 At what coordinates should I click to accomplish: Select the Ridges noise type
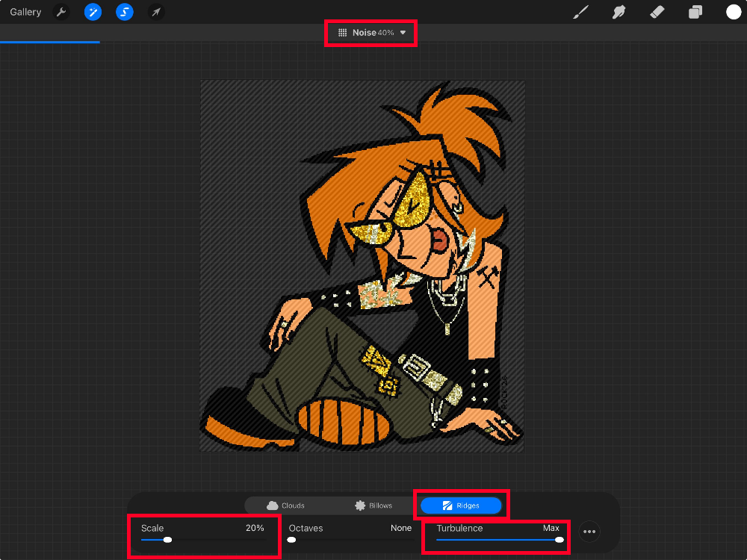[461, 505]
